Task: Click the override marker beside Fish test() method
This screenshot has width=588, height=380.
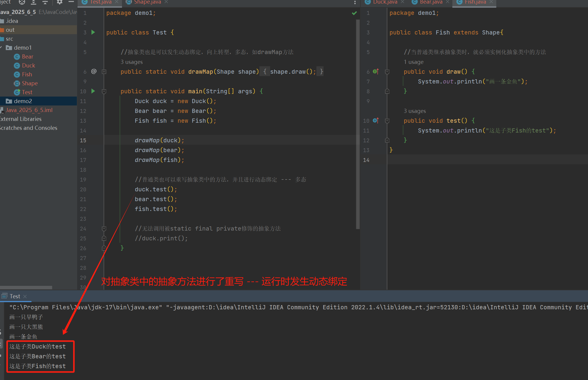Action: point(375,120)
